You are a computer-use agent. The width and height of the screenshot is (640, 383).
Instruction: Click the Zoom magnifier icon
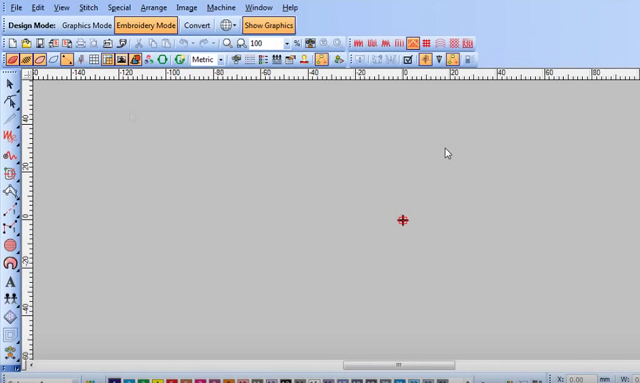coord(227,43)
